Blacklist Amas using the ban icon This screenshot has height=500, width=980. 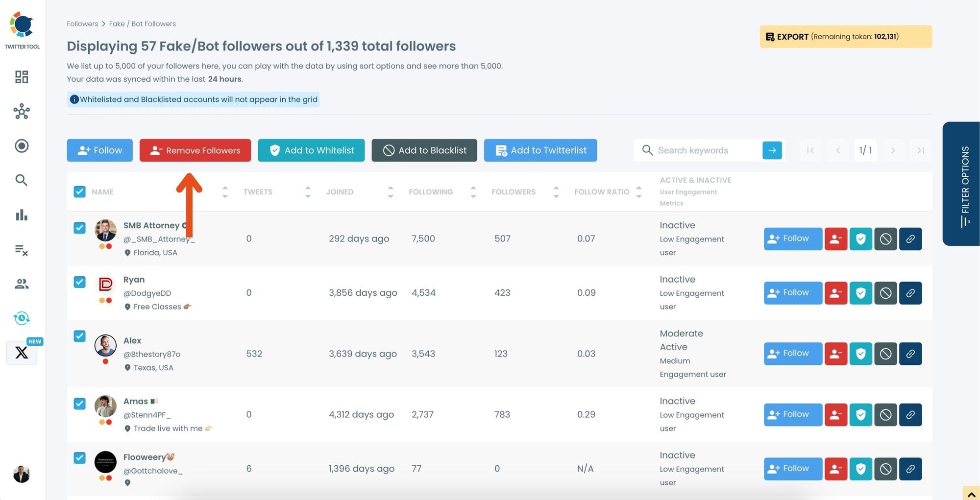(886, 414)
